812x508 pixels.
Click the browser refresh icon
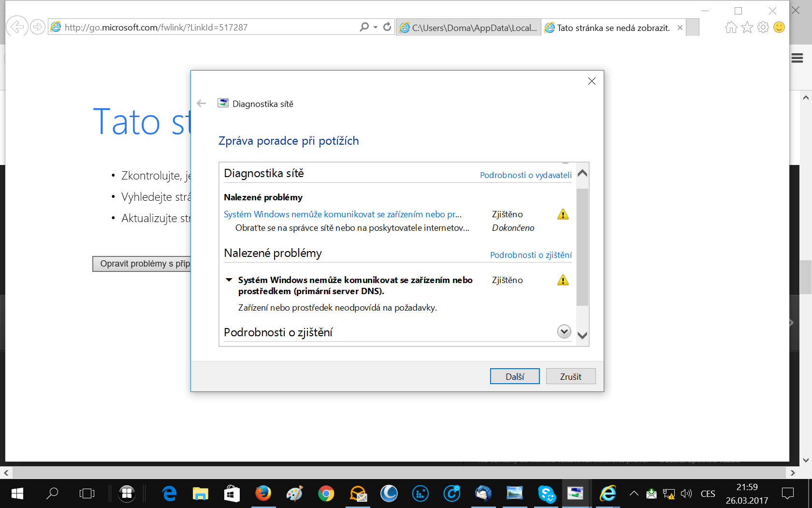pyautogui.click(x=387, y=27)
